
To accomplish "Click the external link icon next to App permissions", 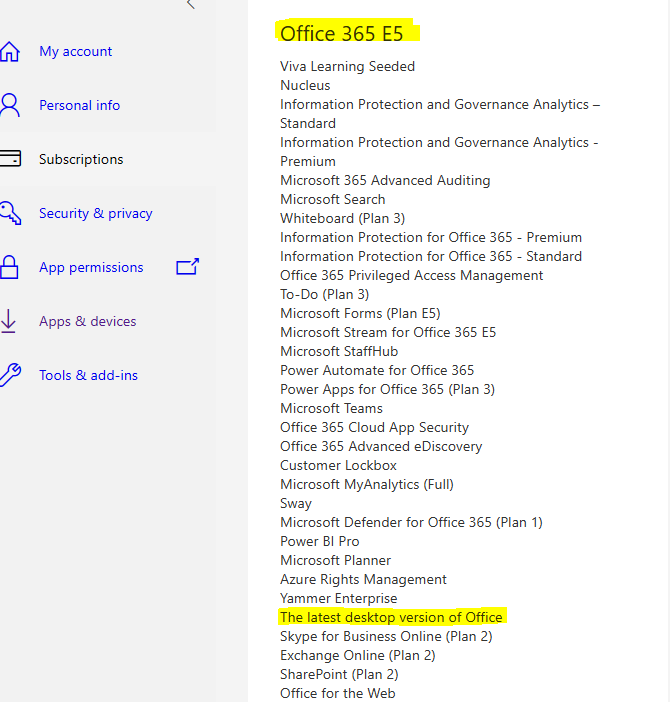I will pyautogui.click(x=188, y=267).
